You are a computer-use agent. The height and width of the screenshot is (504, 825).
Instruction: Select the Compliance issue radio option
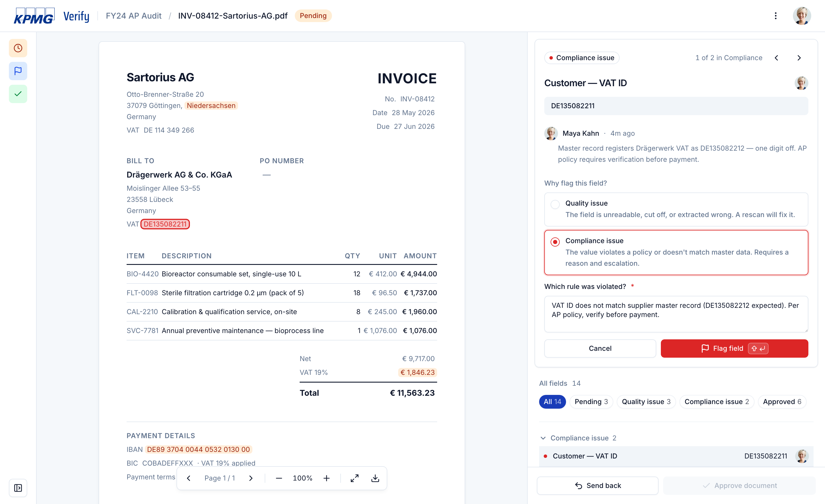[x=555, y=242]
